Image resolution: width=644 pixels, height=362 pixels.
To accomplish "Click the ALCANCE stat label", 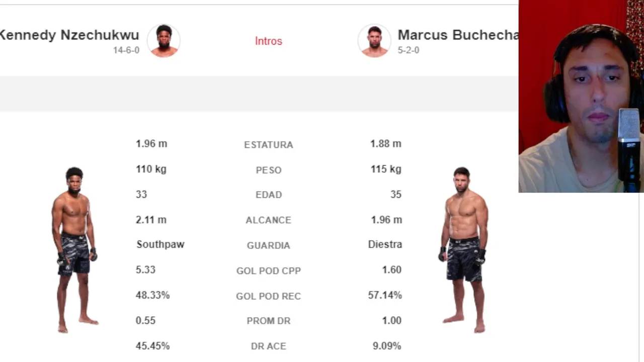I will [x=268, y=220].
